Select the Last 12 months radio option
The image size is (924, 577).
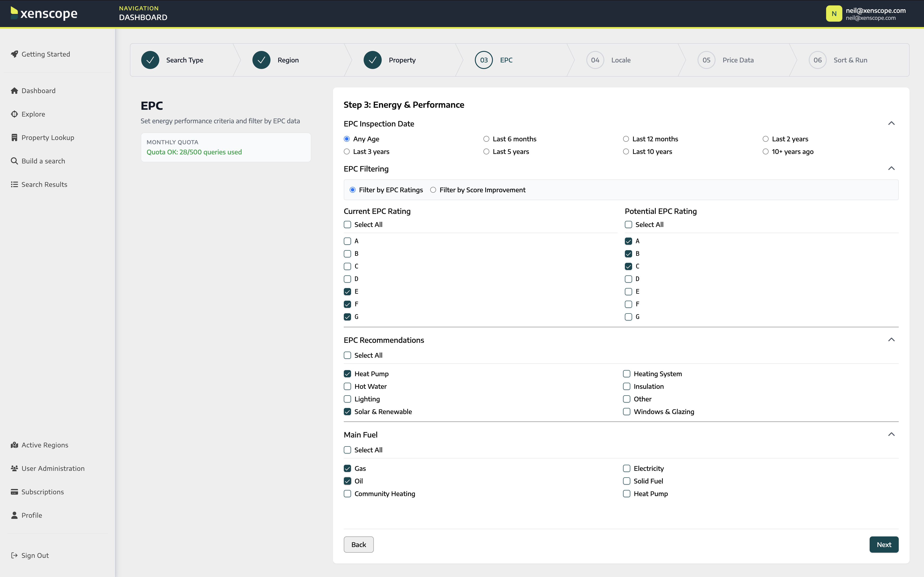[626, 139]
